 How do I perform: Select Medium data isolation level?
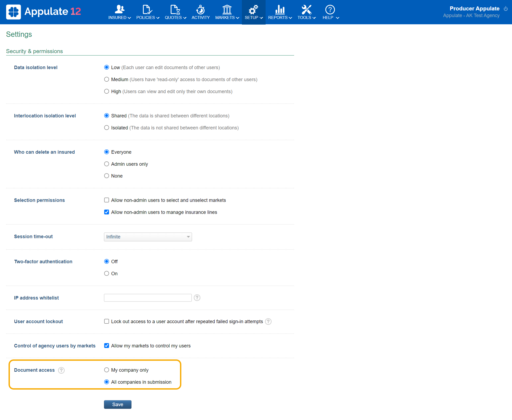[x=107, y=80]
